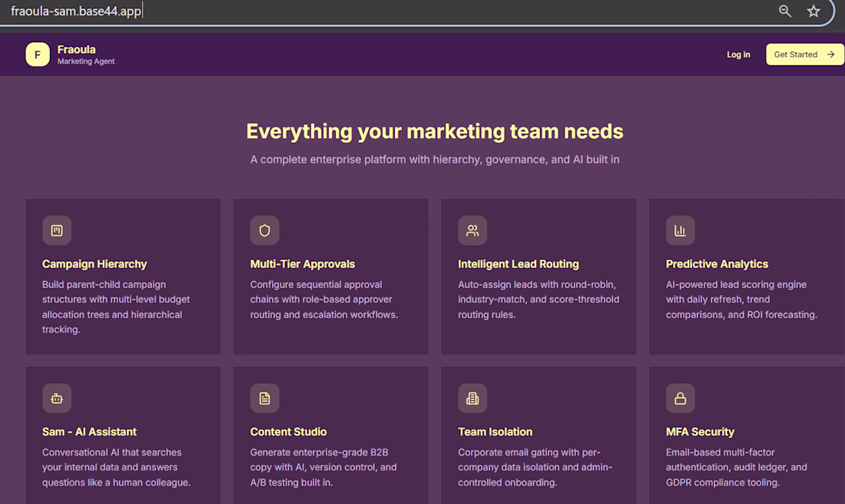Open the Log in link

click(738, 55)
